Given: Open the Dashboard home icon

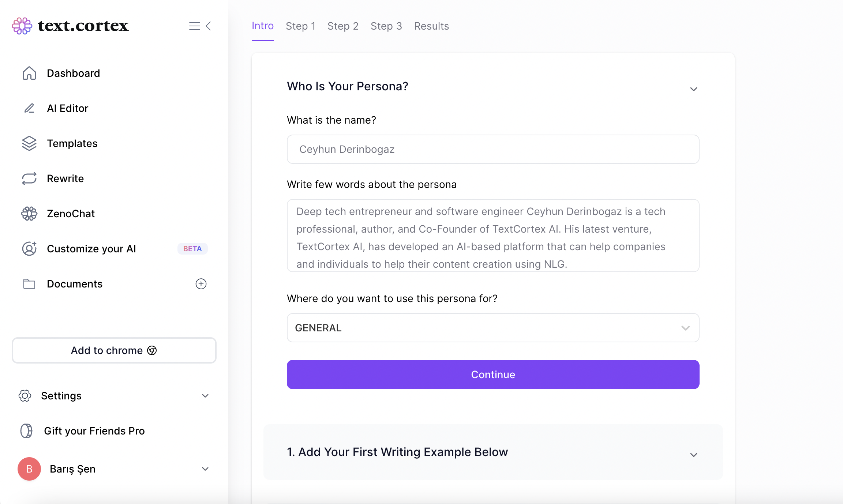Looking at the screenshot, I should point(29,73).
